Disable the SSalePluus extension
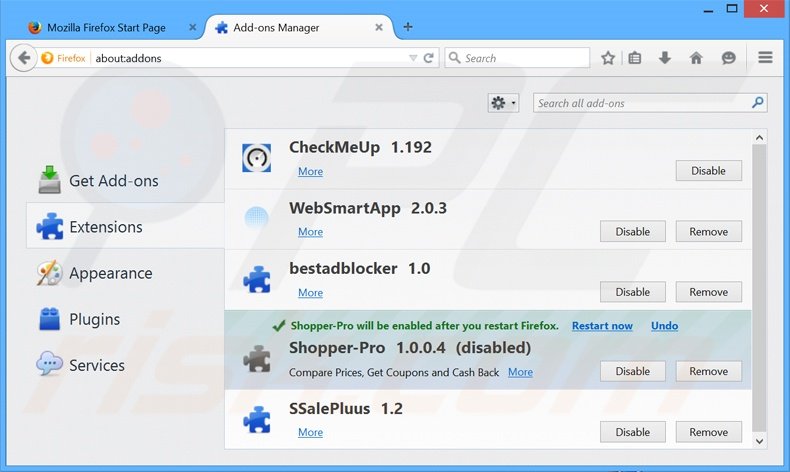This screenshot has height=472, width=790. tap(633, 432)
